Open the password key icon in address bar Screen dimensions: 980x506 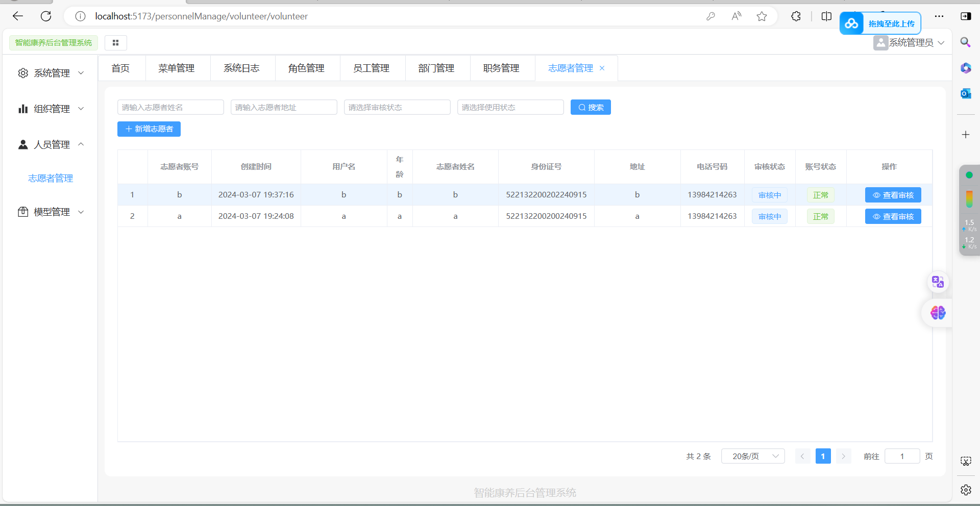pyautogui.click(x=710, y=16)
